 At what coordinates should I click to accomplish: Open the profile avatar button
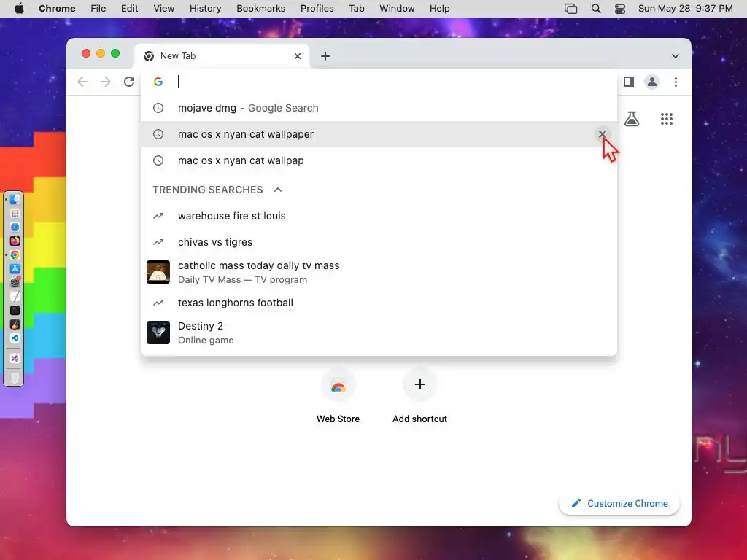(x=651, y=82)
